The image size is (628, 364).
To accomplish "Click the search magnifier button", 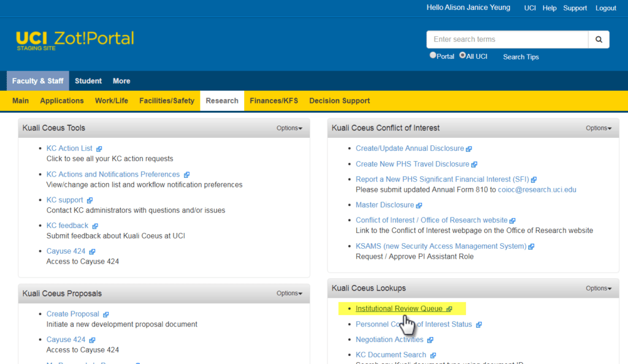I will pyautogui.click(x=599, y=39).
